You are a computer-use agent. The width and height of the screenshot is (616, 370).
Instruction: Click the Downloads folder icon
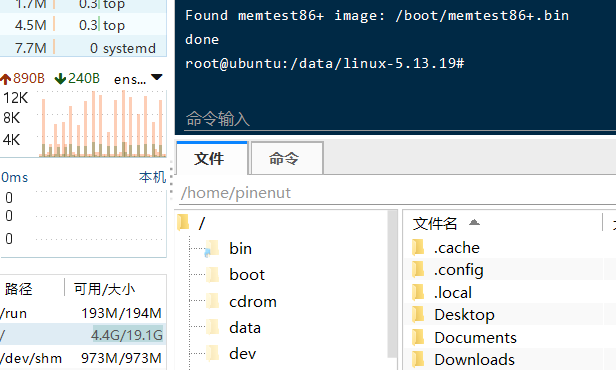click(x=418, y=359)
